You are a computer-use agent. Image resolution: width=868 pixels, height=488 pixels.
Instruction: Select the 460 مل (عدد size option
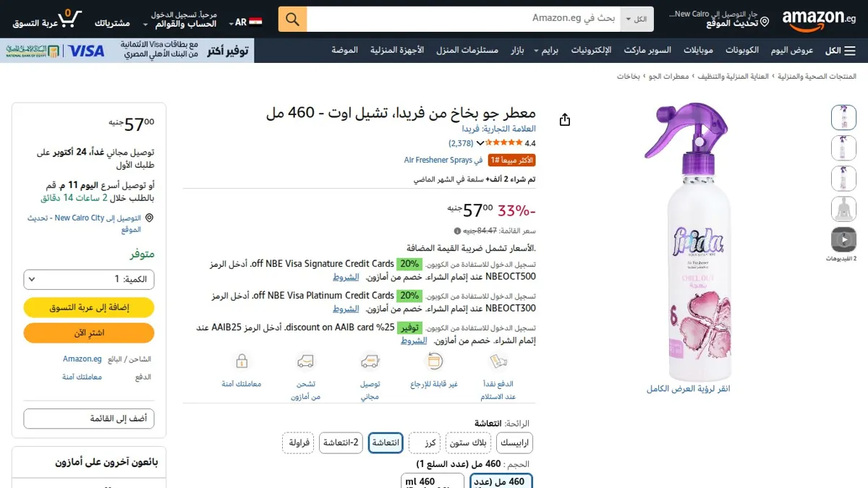[501, 481]
